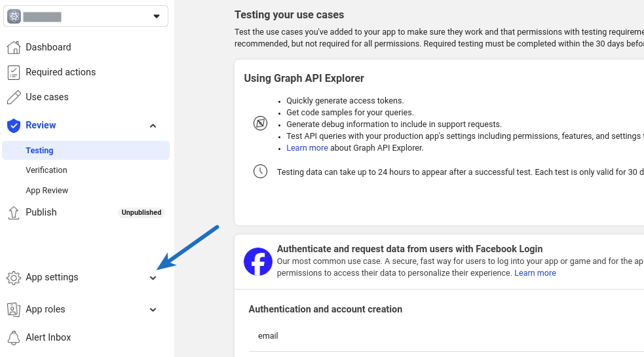Click the Unpublished status badge
Viewport: 644px width, 357px height.
coord(142,212)
